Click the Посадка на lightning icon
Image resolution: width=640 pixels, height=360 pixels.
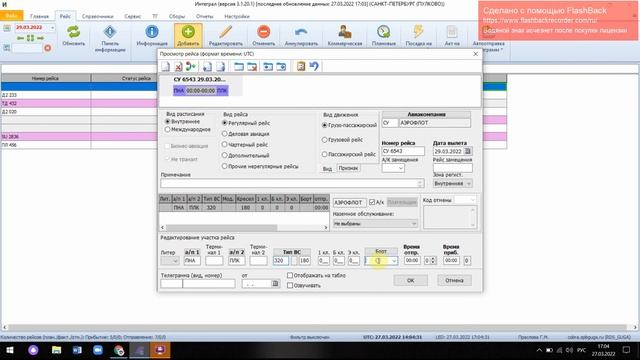point(418,32)
